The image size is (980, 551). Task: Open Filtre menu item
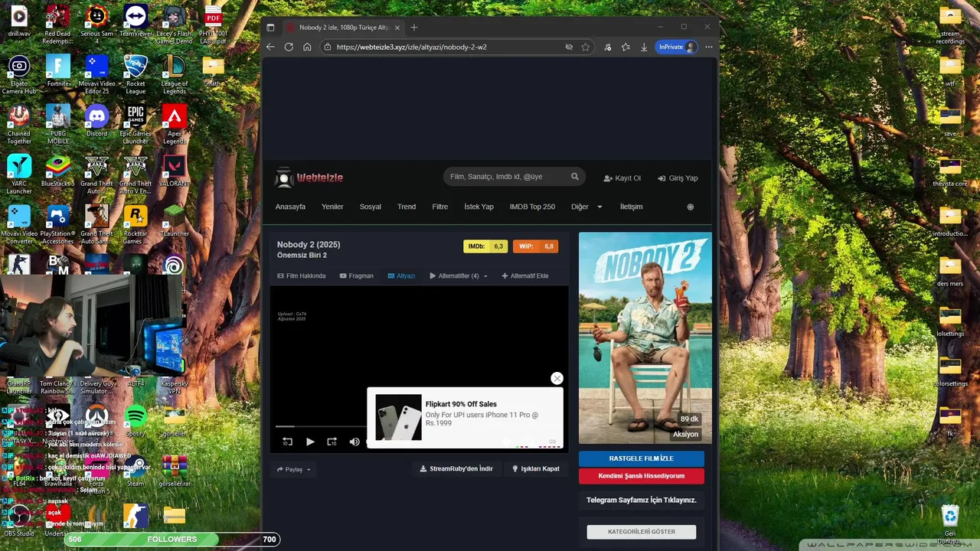click(440, 207)
